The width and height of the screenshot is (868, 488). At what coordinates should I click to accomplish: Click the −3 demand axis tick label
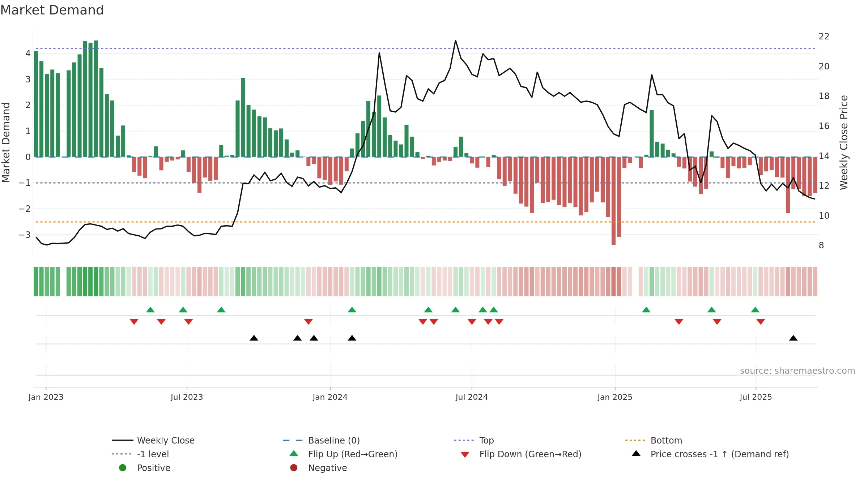(25, 235)
